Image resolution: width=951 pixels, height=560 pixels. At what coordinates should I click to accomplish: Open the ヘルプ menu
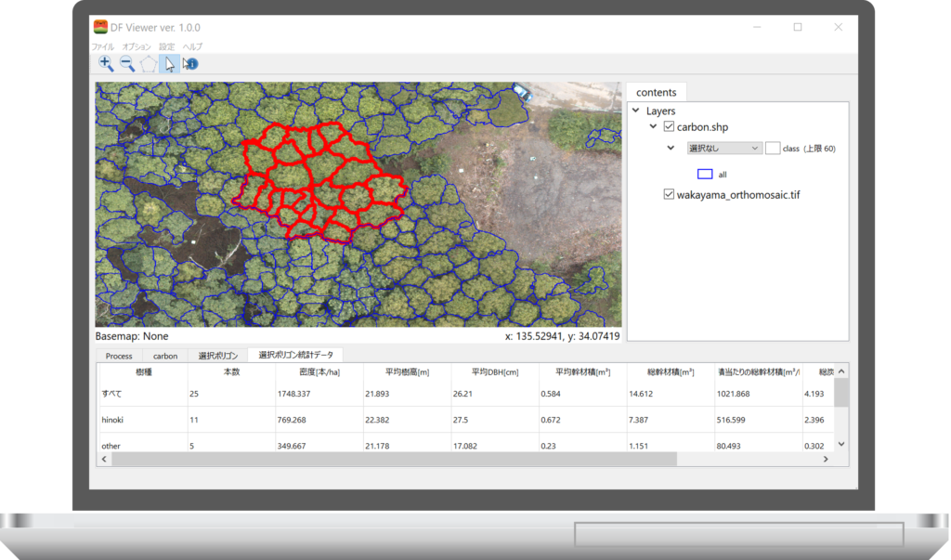pyautogui.click(x=193, y=46)
